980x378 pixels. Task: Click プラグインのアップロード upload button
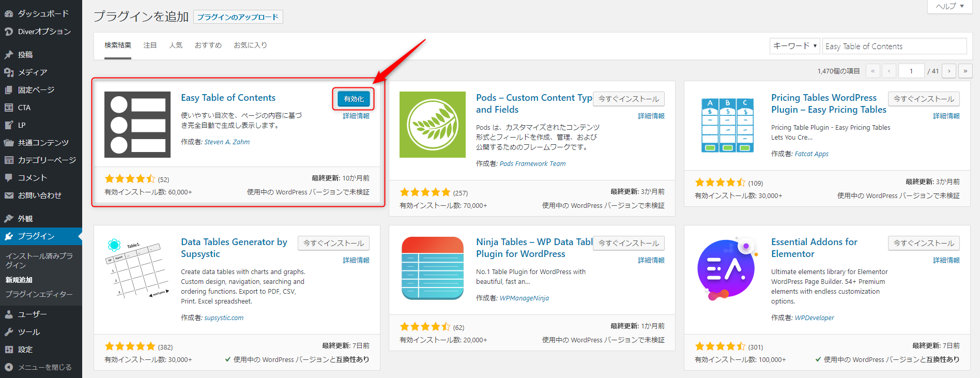click(238, 17)
